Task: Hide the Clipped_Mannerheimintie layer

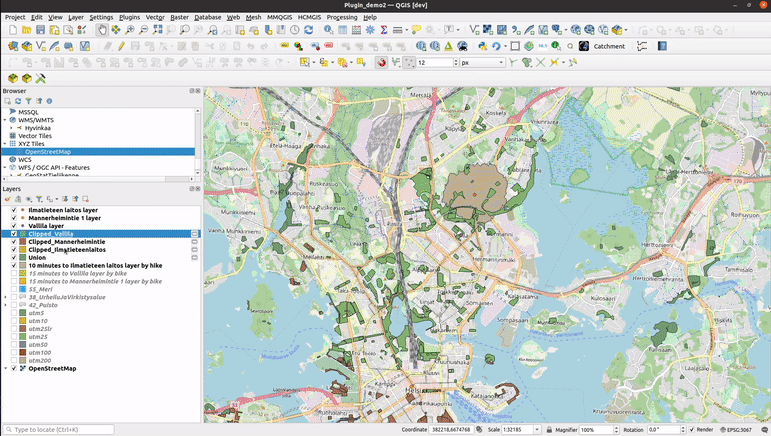Action: click(14, 242)
